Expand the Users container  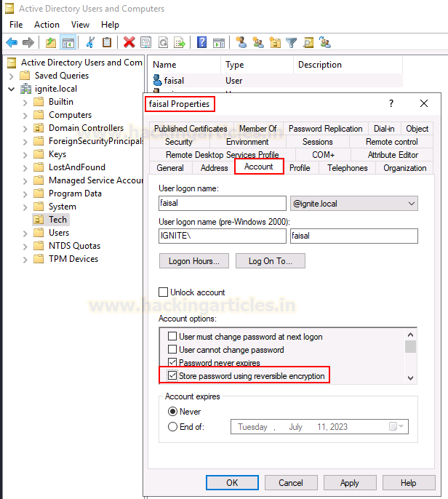25,233
